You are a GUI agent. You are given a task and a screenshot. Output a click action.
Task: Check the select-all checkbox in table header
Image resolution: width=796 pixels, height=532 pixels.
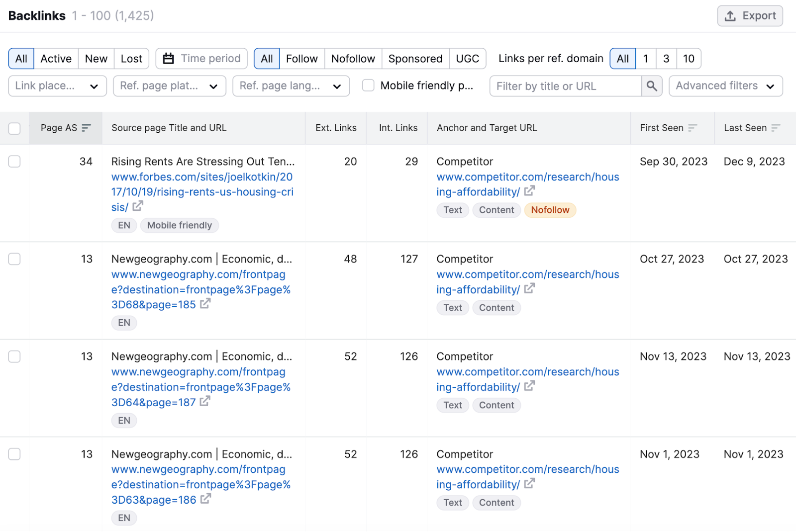[x=14, y=128]
